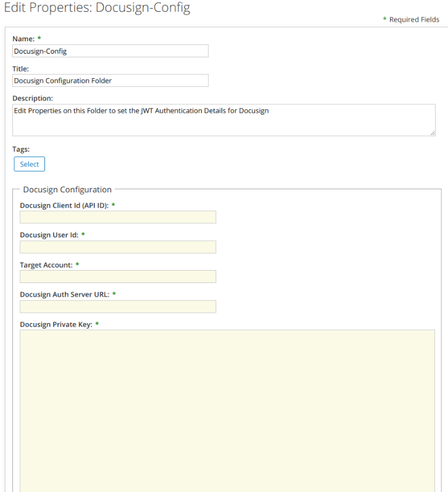448x492 pixels.
Task: Click the Docusign Client Id (API ID) label
Action: (64, 205)
